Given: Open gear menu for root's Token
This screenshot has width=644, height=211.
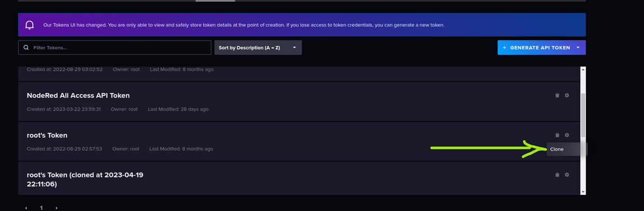Looking at the screenshot, I should 567,135.
